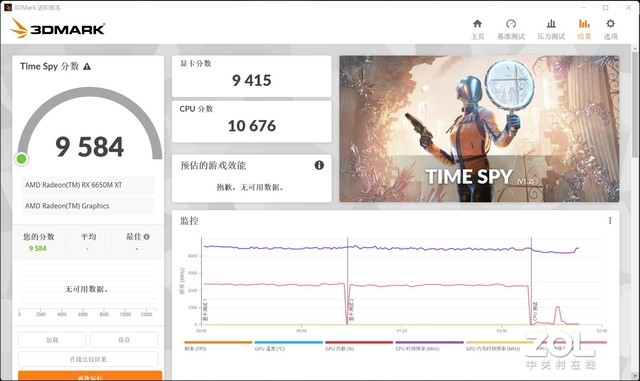Click info icon in estimated game performance
Viewport: 640px width, 381px height.
coord(319,165)
